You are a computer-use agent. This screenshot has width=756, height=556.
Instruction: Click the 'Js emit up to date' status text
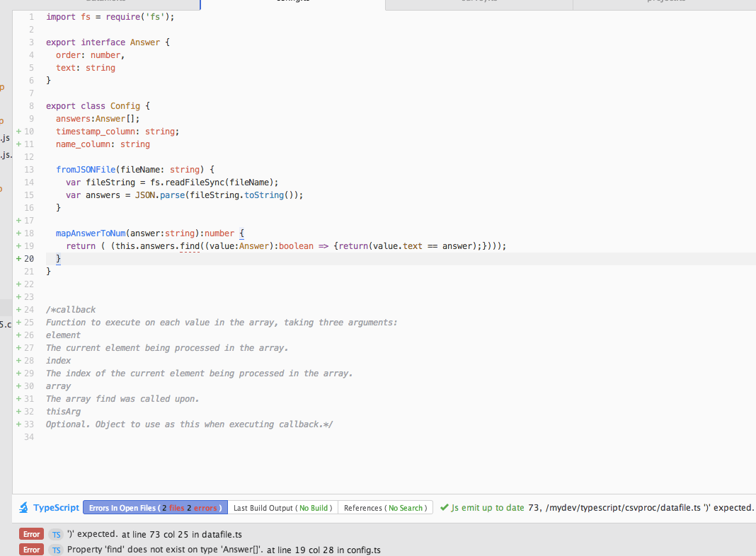pyautogui.click(x=488, y=507)
